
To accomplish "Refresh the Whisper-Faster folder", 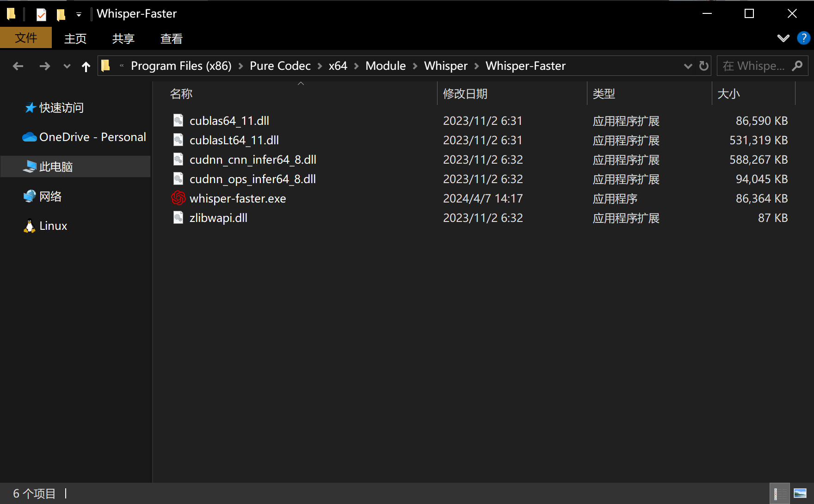I will [704, 66].
